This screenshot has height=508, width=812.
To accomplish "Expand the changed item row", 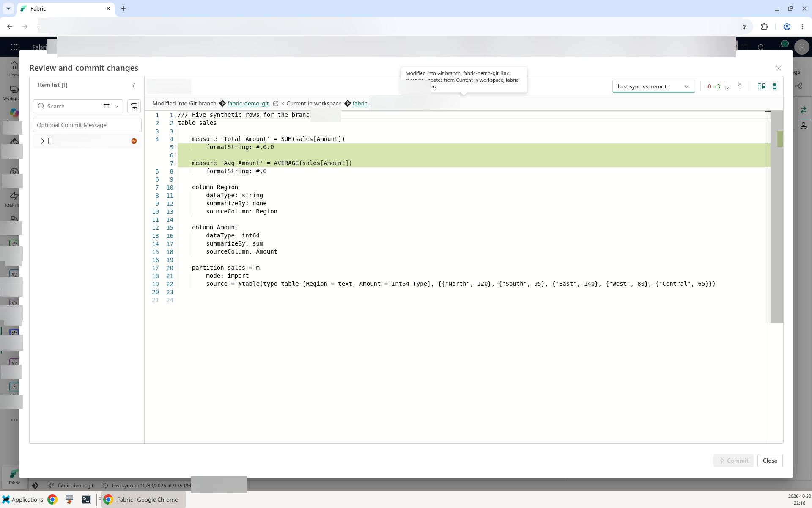I will tap(42, 141).
